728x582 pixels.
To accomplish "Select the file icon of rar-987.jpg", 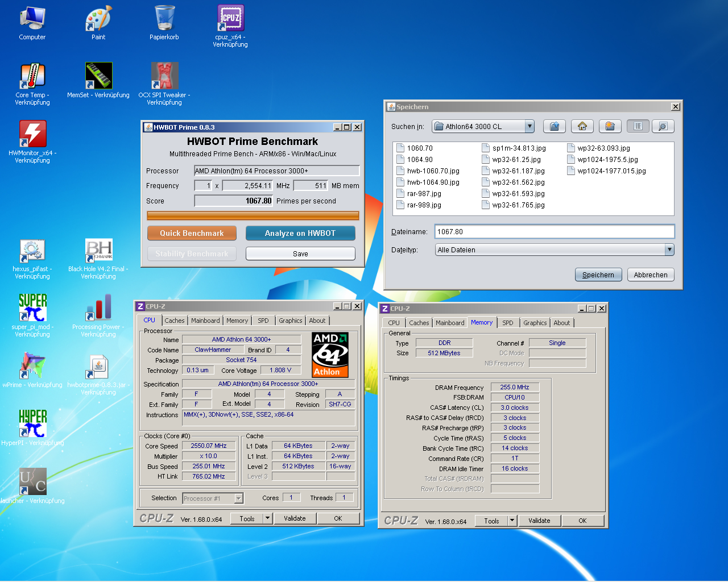I will click(x=400, y=194).
